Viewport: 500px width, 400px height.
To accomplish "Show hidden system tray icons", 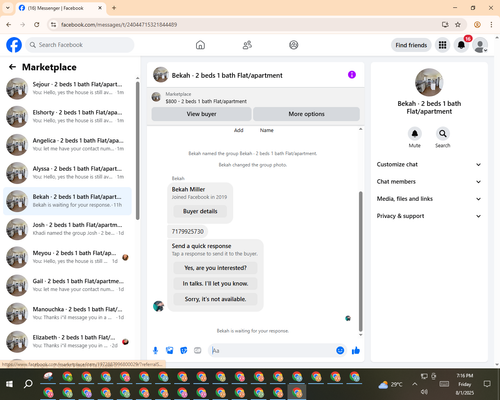I will coord(414,384).
